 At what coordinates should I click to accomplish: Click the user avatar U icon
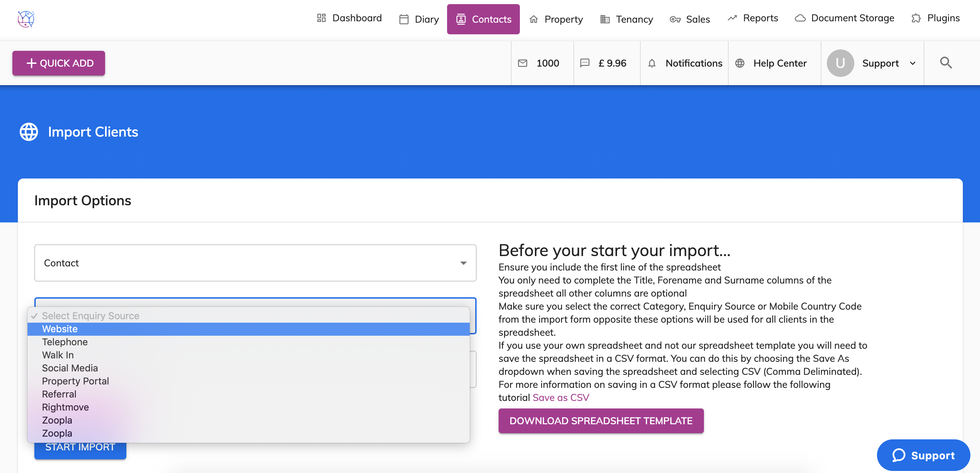pos(840,63)
